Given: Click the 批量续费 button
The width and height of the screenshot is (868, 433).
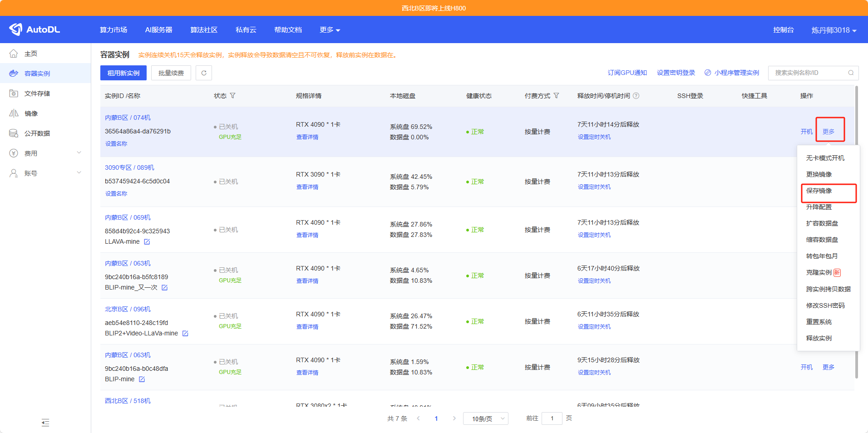Looking at the screenshot, I should pyautogui.click(x=171, y=73).
